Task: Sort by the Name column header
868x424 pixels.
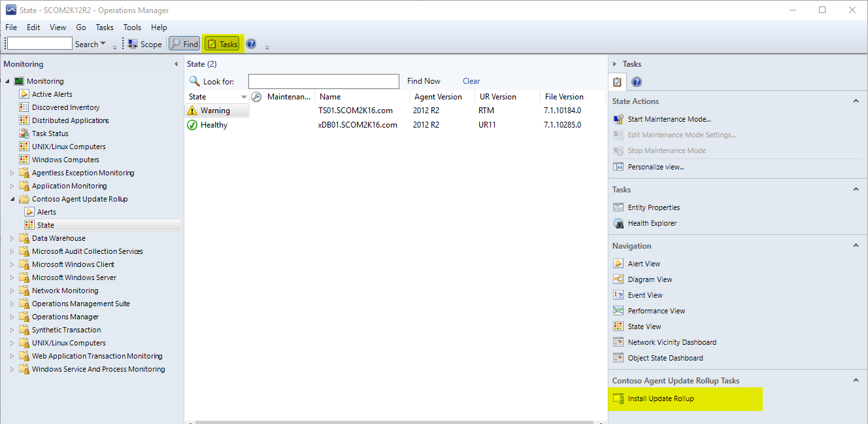Action: point(330,97)
